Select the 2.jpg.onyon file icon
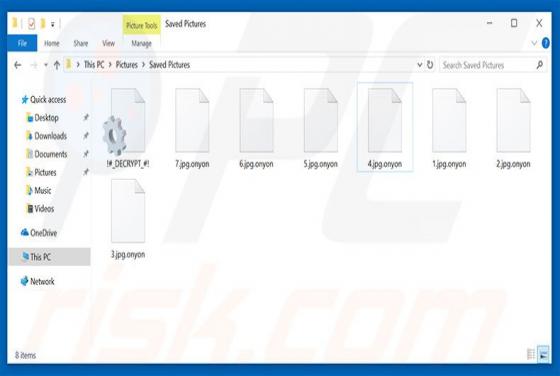This screenshot has height=376, width=560. click(x=514, y=120)
